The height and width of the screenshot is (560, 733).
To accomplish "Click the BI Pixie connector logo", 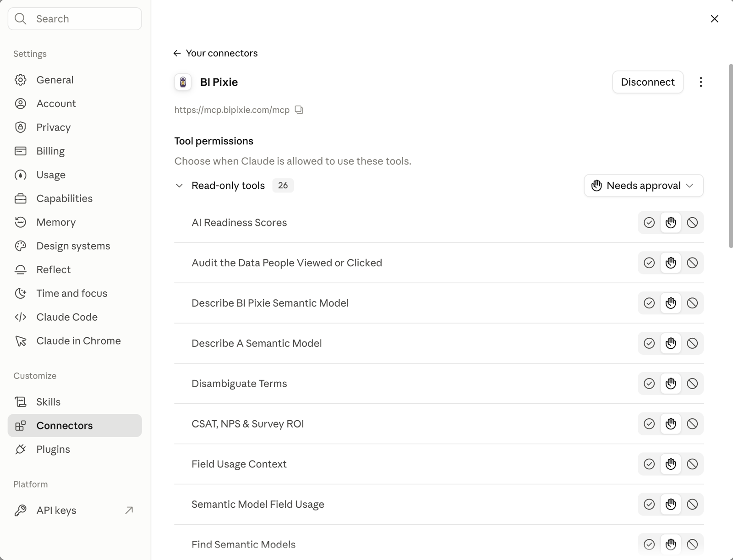I will pyautogui.click(x=183, y=82).
